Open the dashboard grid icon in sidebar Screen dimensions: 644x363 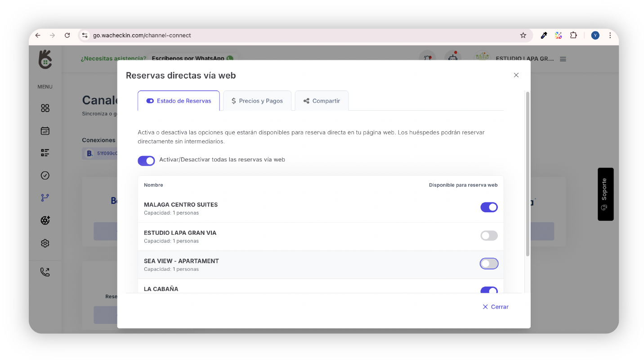click(45, 108)
